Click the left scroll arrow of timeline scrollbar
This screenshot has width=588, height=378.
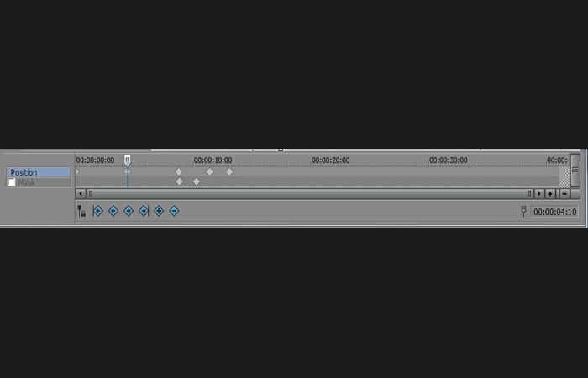pos(81,194)
